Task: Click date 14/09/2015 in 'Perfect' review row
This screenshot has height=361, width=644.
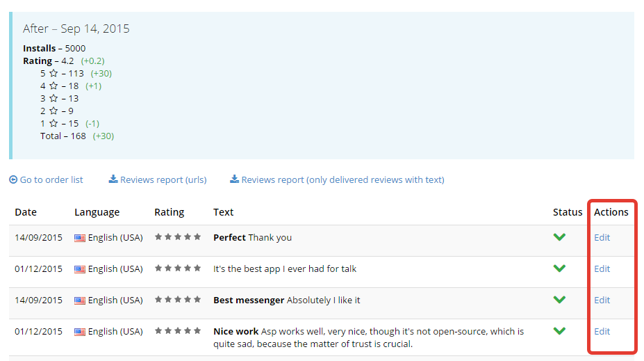Action: click(x=39, y=238)
